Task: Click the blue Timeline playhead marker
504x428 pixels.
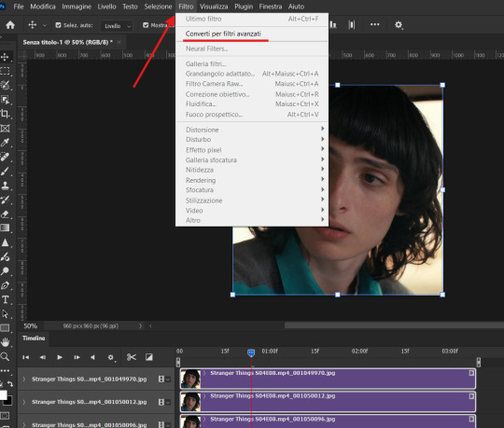Action: pyautogui.click(x=251, y=352)
